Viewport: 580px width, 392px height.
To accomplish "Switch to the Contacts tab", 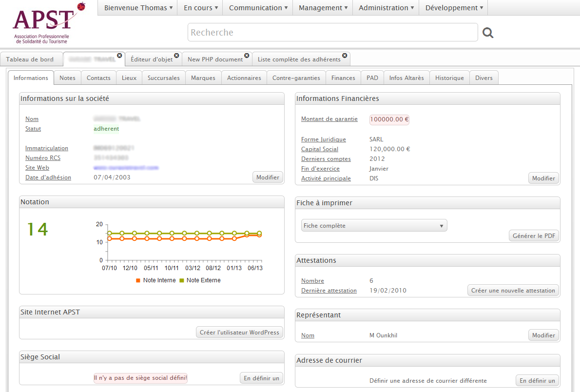I will tap(98, 78).
